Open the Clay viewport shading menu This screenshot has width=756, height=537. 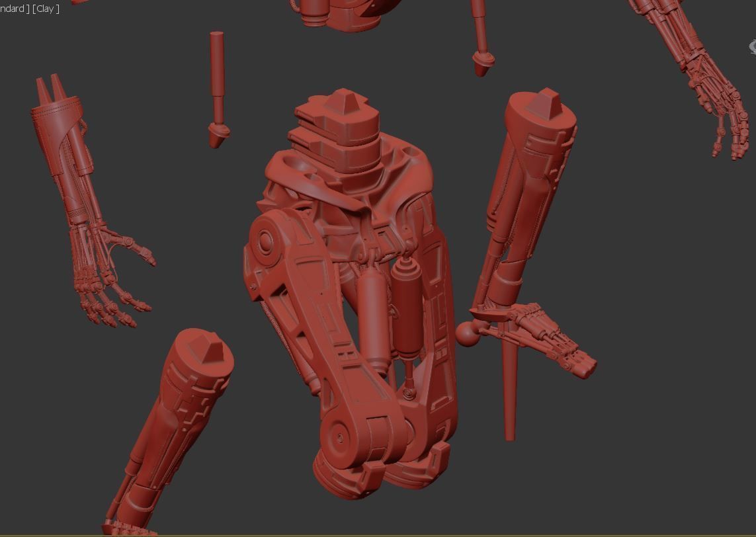click(46, 9)
